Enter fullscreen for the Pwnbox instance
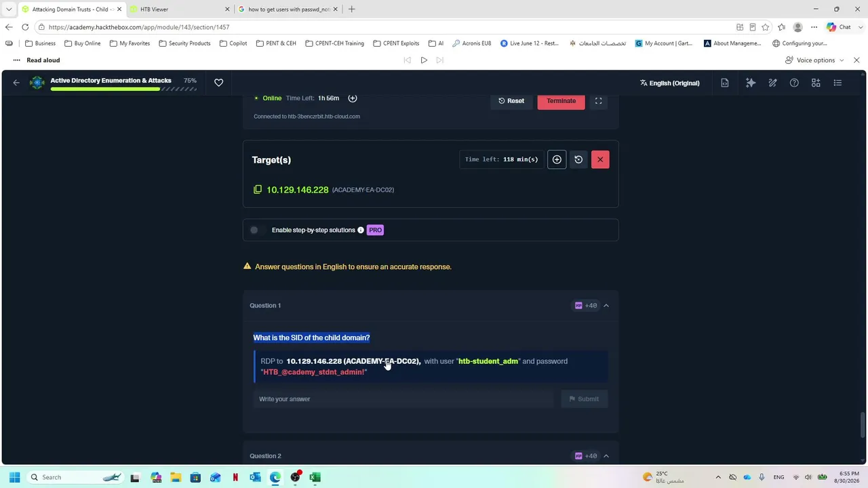Screen dimensions: 868x488 pos(598,101)
